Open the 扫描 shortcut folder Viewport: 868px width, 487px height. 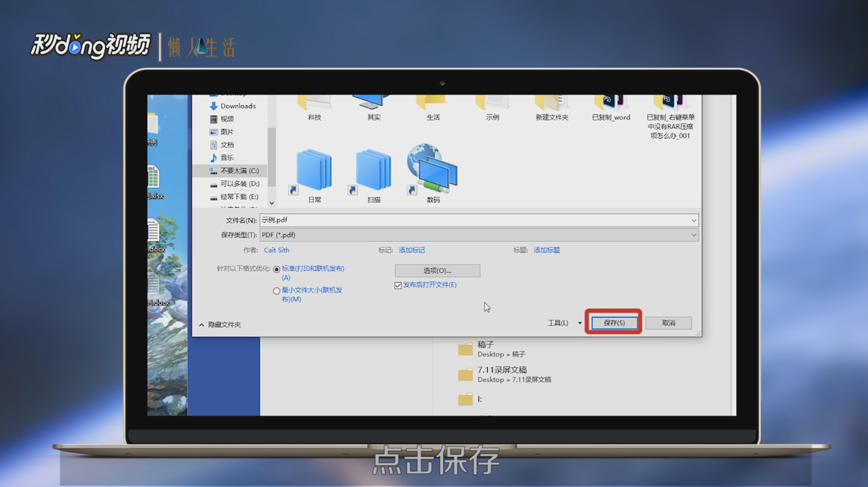point(374,174)
